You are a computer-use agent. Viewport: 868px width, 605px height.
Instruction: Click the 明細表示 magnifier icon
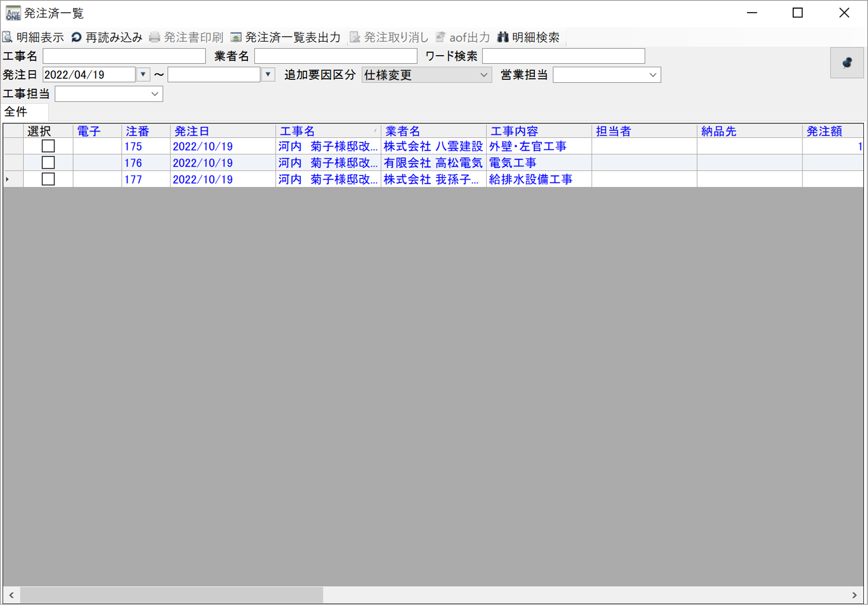point(8,38)
